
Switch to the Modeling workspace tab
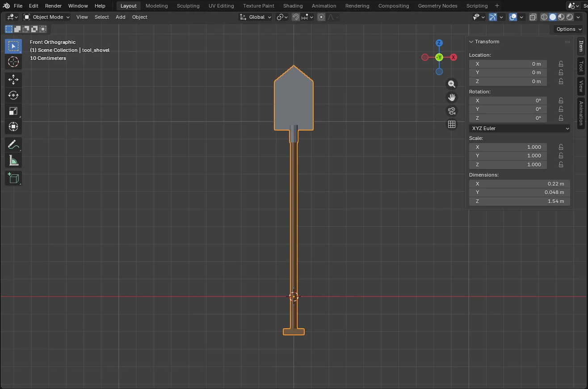156,6
